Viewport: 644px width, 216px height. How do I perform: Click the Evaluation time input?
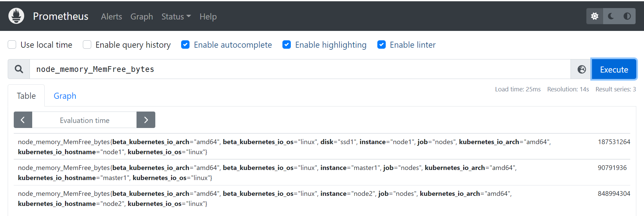click(85, 120)
